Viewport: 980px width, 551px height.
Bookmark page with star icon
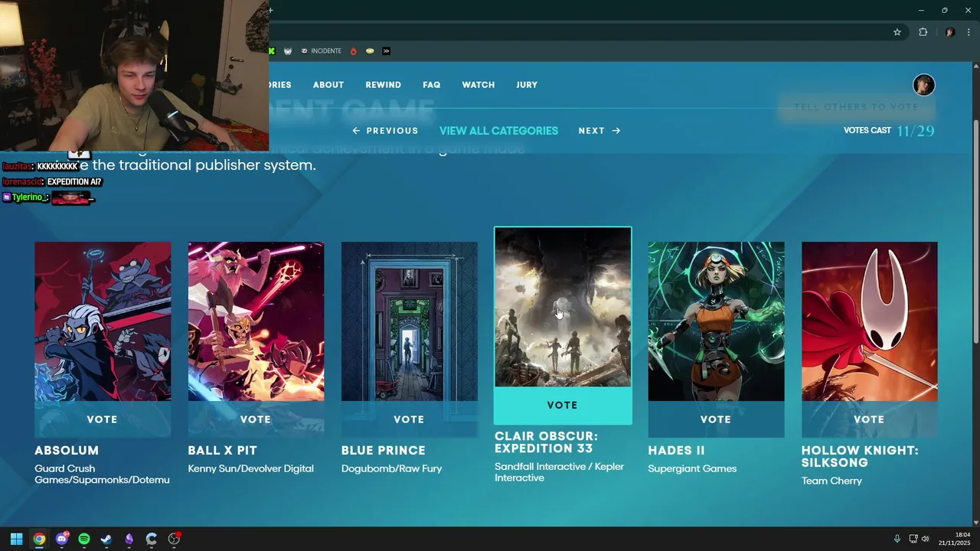(x=897, y=32)
